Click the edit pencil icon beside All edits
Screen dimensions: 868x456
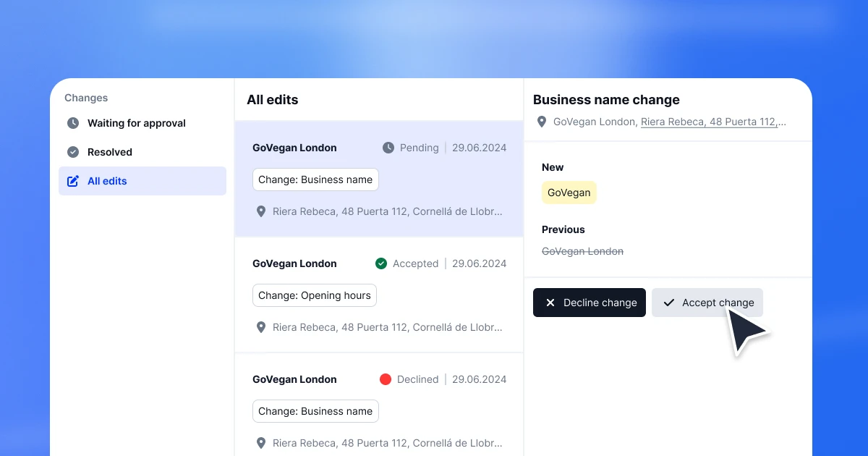72,181
